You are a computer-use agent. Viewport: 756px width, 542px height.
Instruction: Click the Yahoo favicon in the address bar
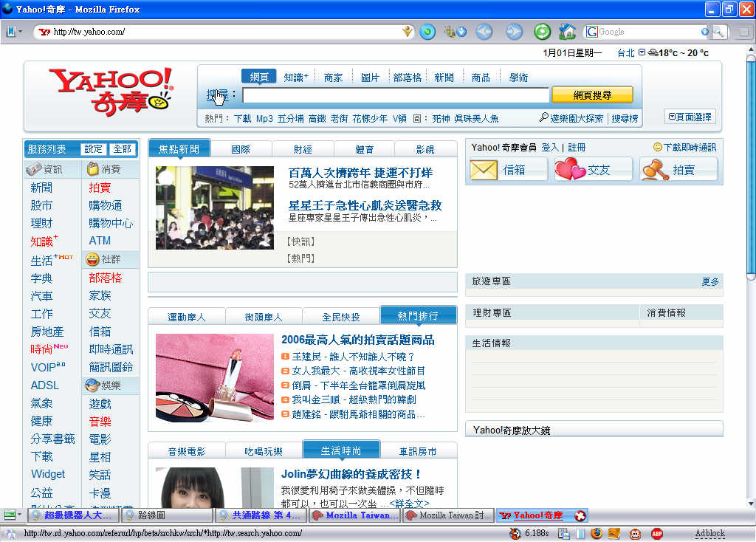(44, 32)
